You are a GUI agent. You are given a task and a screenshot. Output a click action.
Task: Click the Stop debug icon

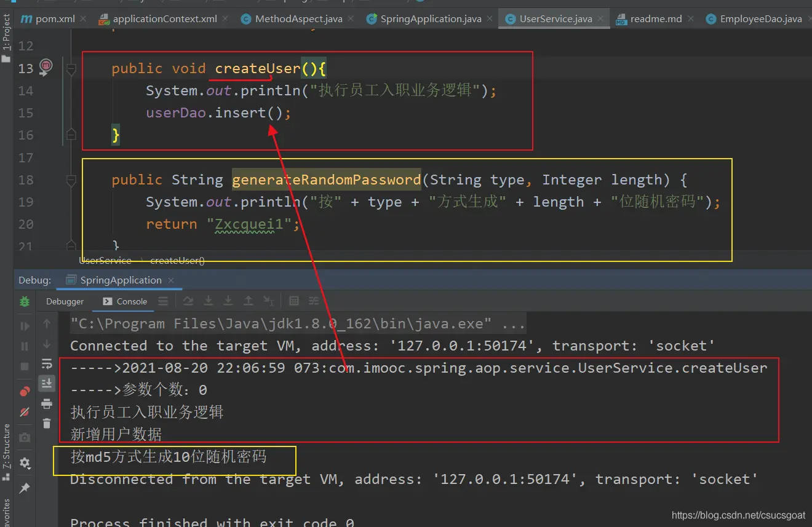click(x=25, y=367)
